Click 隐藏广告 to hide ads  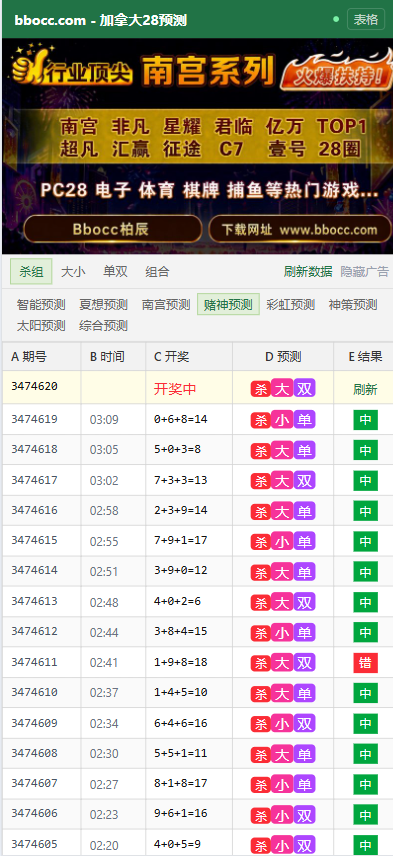point(365,271)
